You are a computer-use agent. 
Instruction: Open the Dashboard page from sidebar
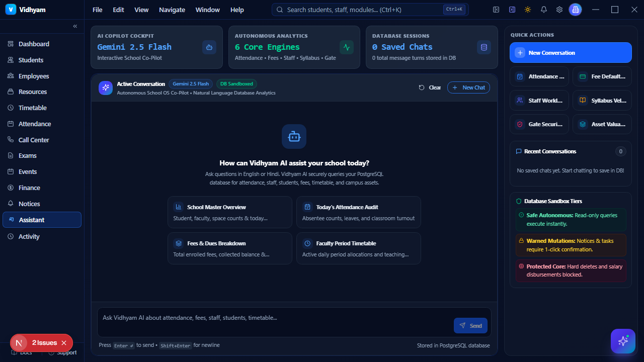(42, 44)
